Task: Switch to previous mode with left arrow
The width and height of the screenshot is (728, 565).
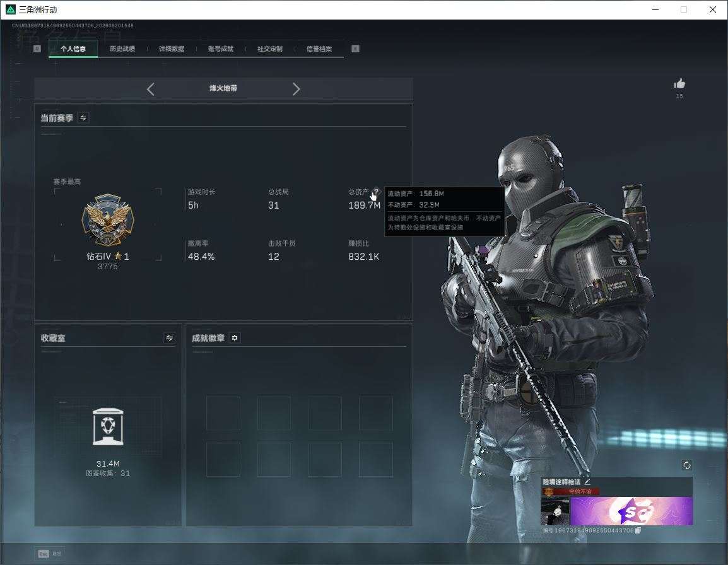Action: click(150, 89)
